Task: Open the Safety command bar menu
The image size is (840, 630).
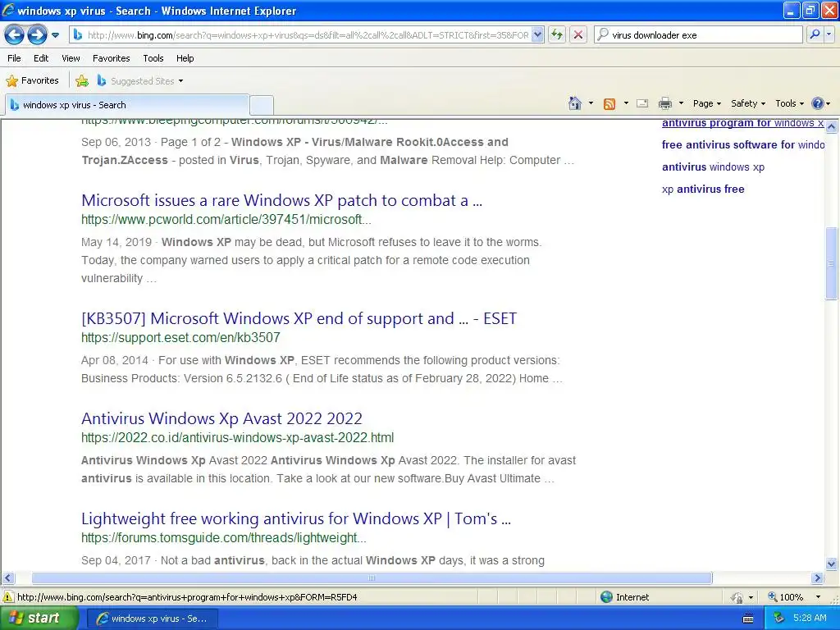Action: pos(748,103)
